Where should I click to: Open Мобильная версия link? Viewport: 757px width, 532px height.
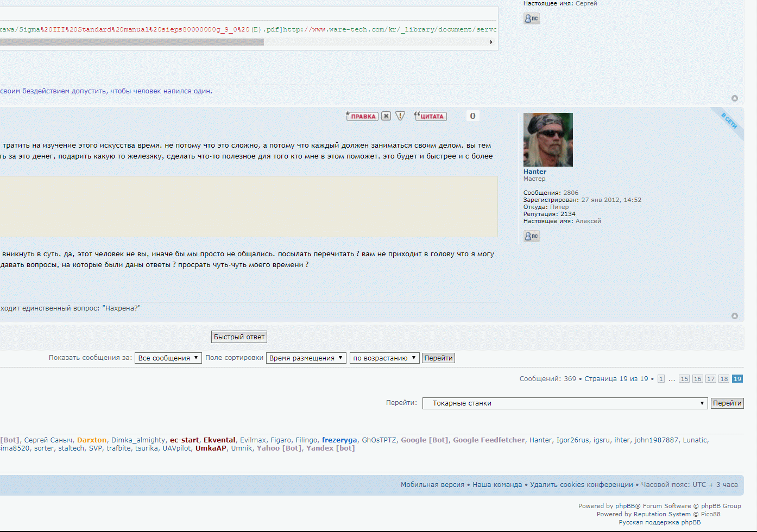(432, 485)
